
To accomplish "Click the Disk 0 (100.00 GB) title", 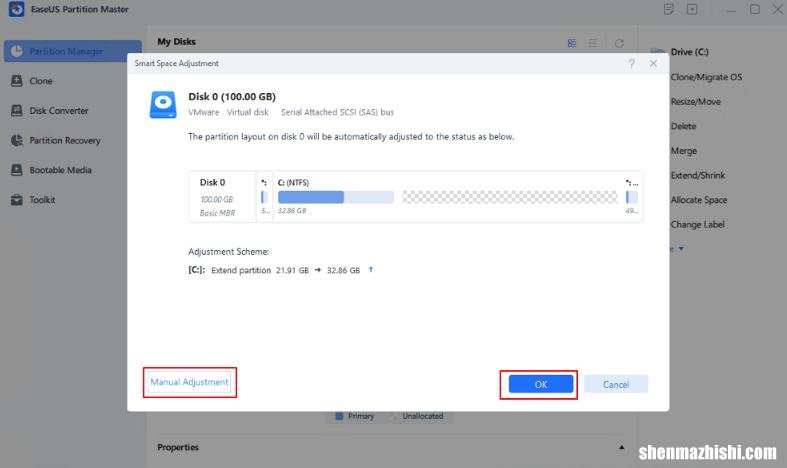I will (232, 96).
